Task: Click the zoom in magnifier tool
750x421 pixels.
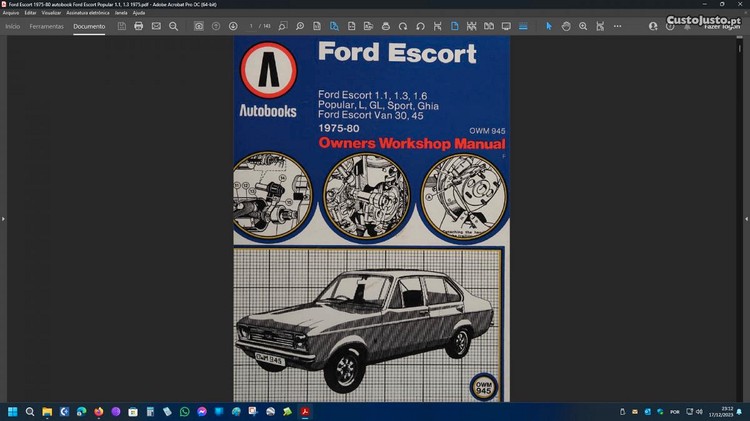Action: coord(583,26)
